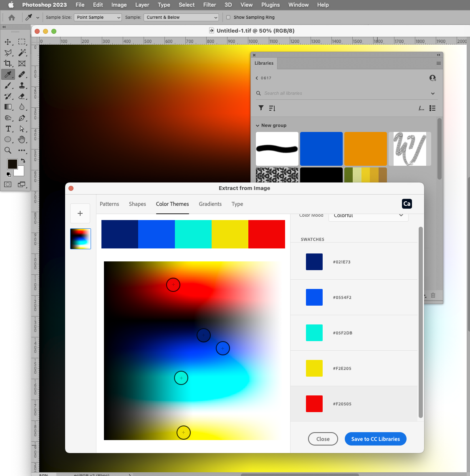
Task: Select the Crop tool
Action: [8, 63]
